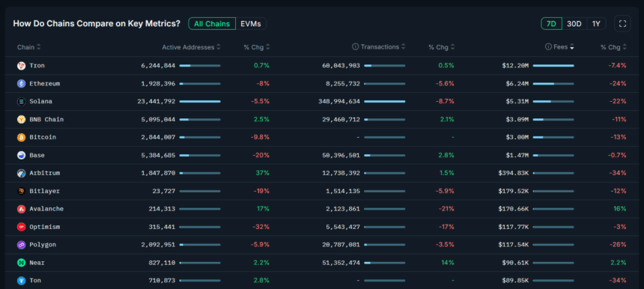Image resolution: width=644 pixels, height=289 pixels.
Task: Toggle the All Chains filter
Action: [x=212, y=24]
